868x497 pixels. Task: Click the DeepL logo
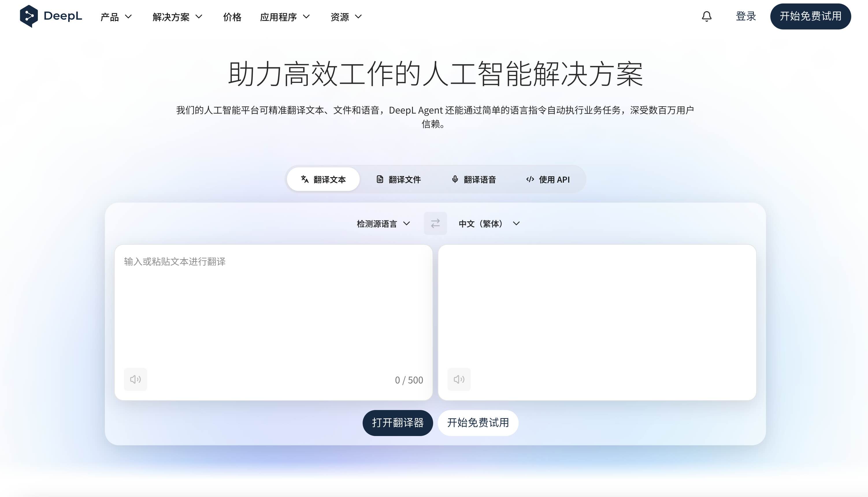pos(51,16)
